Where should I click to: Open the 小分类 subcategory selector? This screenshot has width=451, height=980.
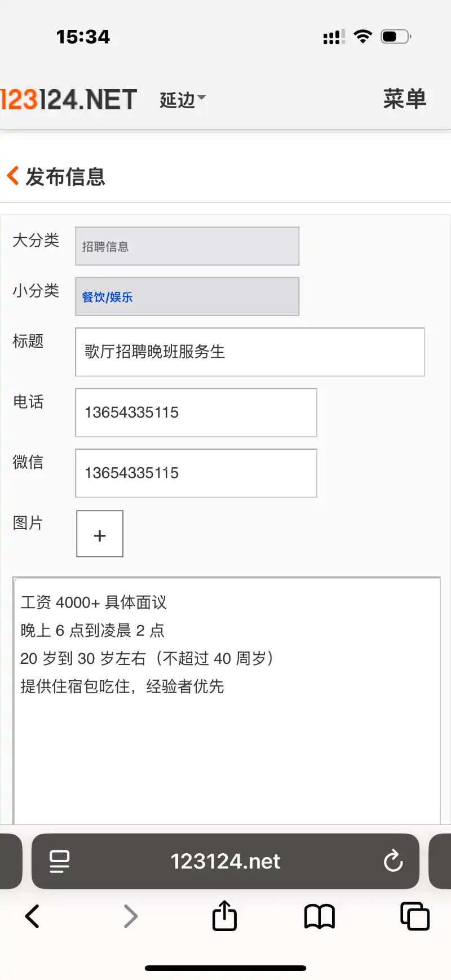[x=187, y=296]
